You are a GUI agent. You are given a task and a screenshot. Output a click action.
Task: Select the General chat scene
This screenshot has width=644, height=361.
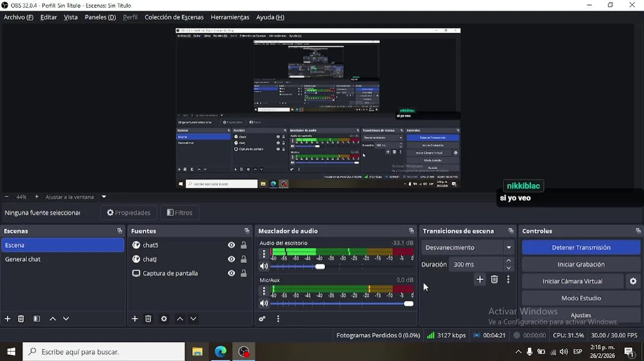62,259
